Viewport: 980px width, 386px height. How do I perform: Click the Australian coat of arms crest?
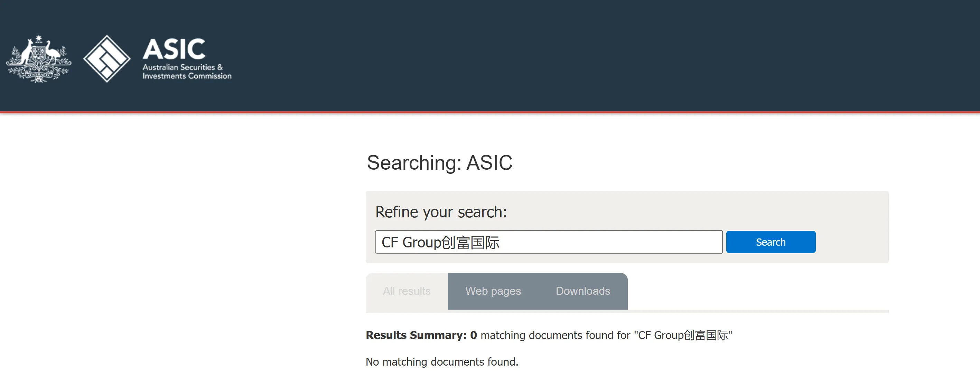pos(39,59)
